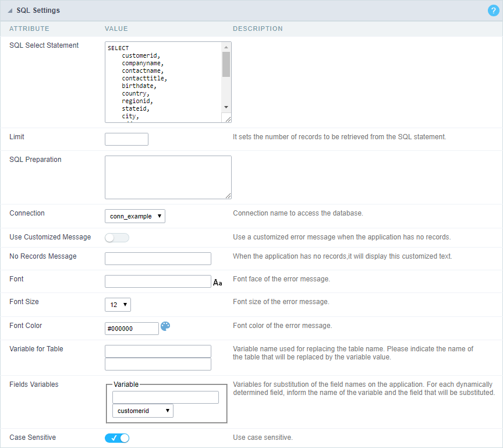Click the ATTRIBUTE column header
Viewport: 503px width, 448px height.
pyautogui.click(x=29, y=29)
